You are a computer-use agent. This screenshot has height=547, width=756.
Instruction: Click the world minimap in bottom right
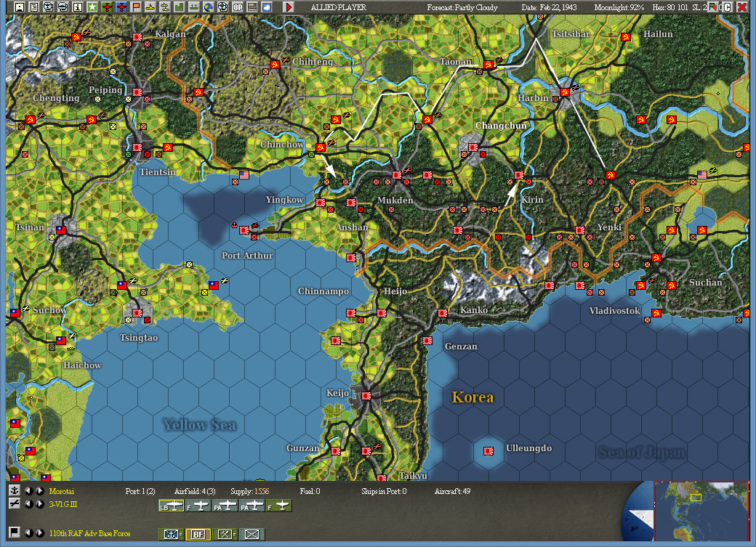coord(701,511)
